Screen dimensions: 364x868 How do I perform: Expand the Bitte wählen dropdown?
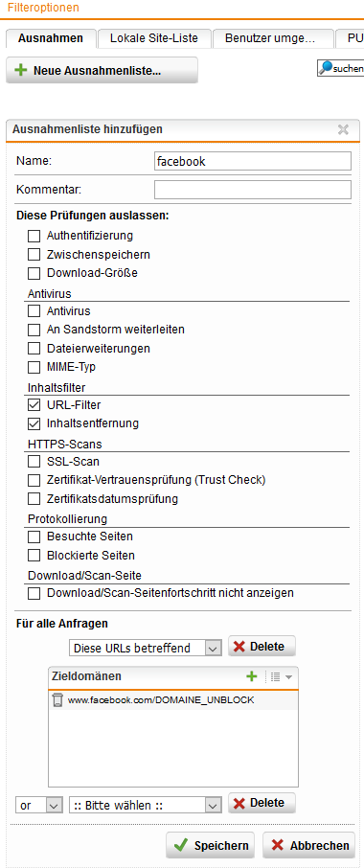[x=146, y=806]
